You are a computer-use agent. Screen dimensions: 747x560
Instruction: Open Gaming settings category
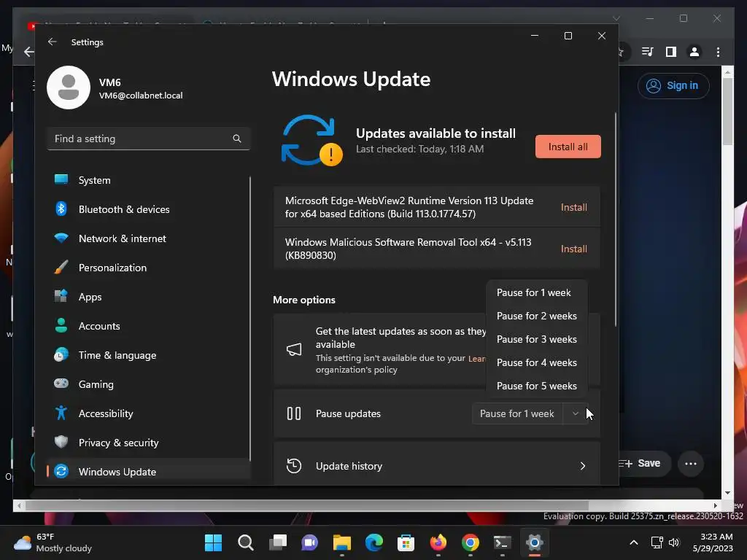pos(148,384)
